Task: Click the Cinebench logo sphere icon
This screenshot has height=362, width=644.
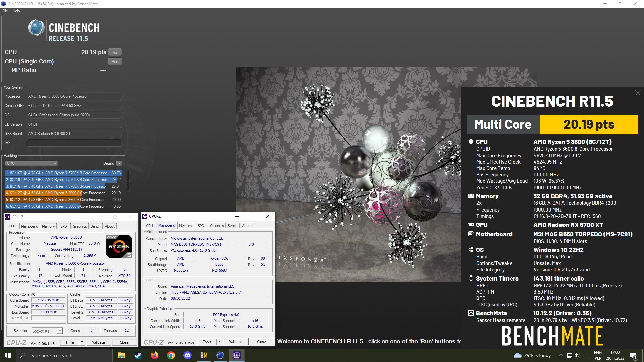Action: point(36,28)
